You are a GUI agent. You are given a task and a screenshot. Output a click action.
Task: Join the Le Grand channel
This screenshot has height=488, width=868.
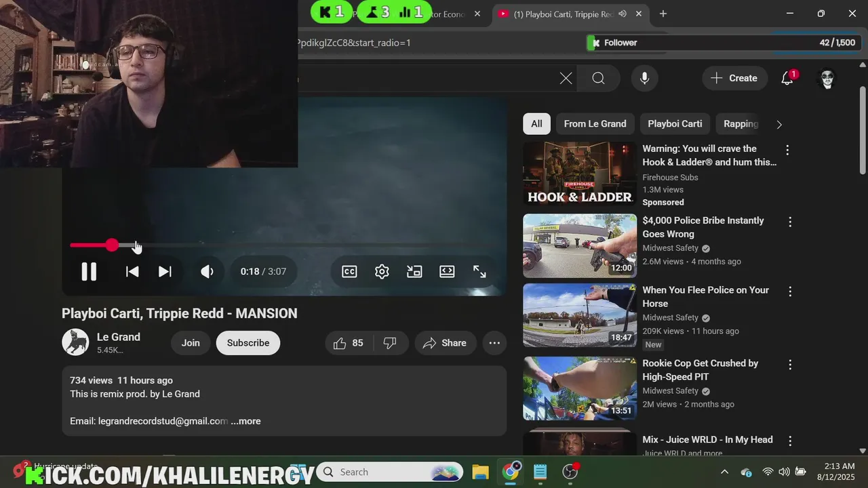tap(191, 343)
